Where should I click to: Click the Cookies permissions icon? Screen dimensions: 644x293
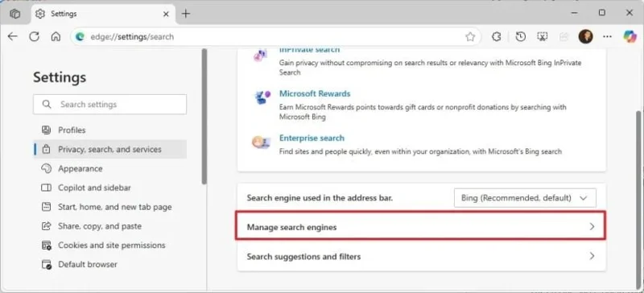[47, 246]
